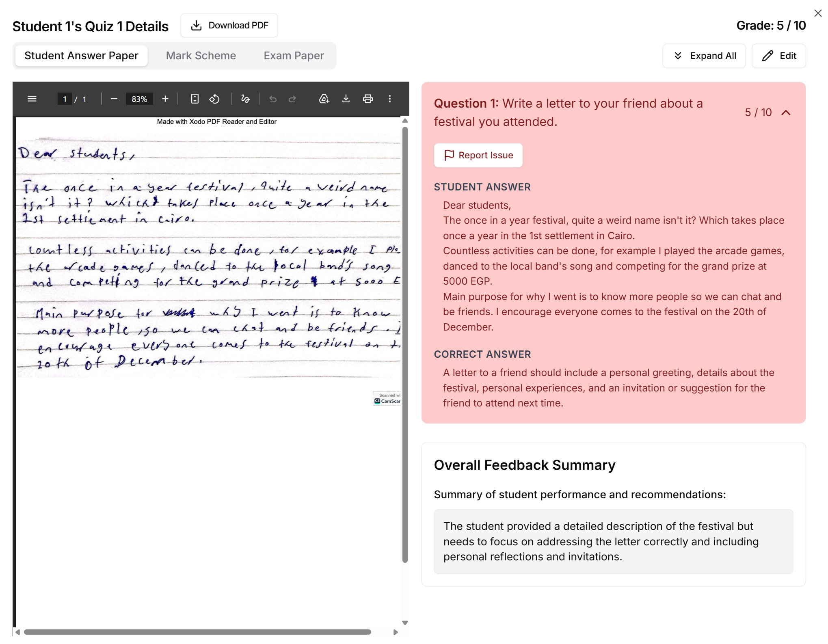
Task: Click the Expand All button
Action: pyautogui.click(x=704, y=56)
